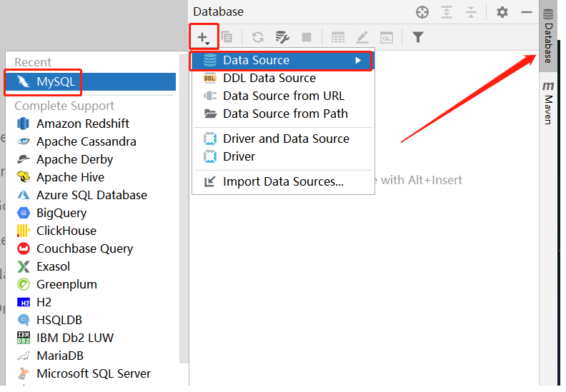Choose HSQLDB database entry
The width and height of the screenshot is (566, 392).
click(x=90, y=320)
